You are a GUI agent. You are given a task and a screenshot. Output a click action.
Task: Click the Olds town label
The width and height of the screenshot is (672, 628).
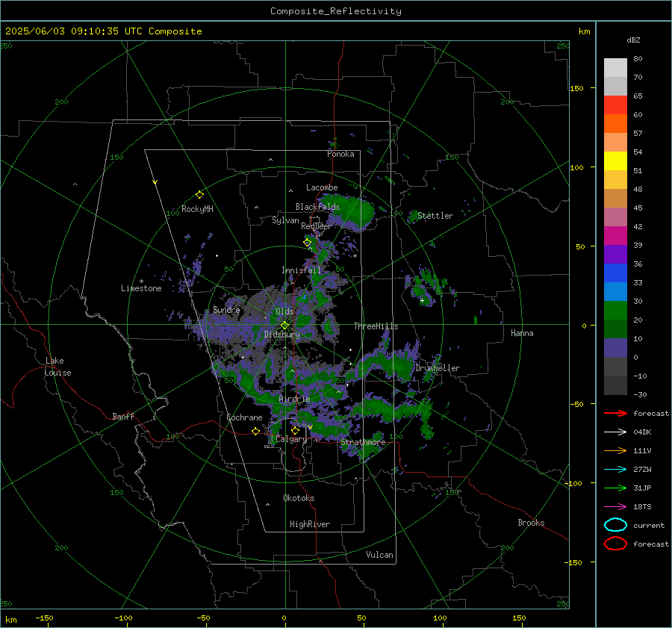coord(284,311)
